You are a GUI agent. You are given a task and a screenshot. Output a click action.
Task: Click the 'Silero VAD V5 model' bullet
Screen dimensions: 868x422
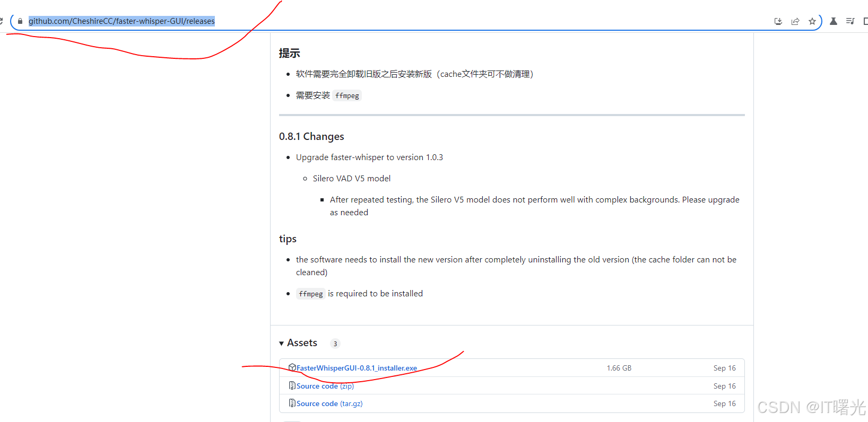pyautogui.click(x=352, y=179)
